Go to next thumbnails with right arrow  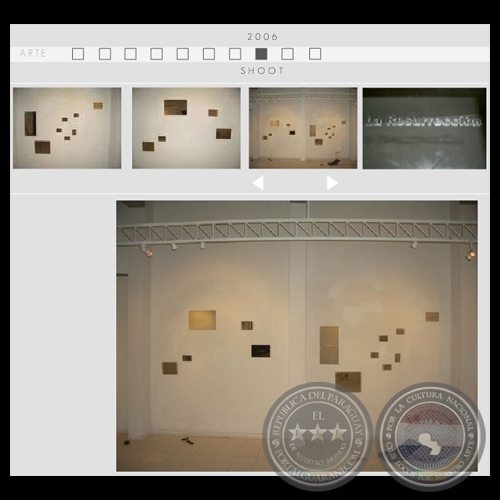[x=332, y=183]
